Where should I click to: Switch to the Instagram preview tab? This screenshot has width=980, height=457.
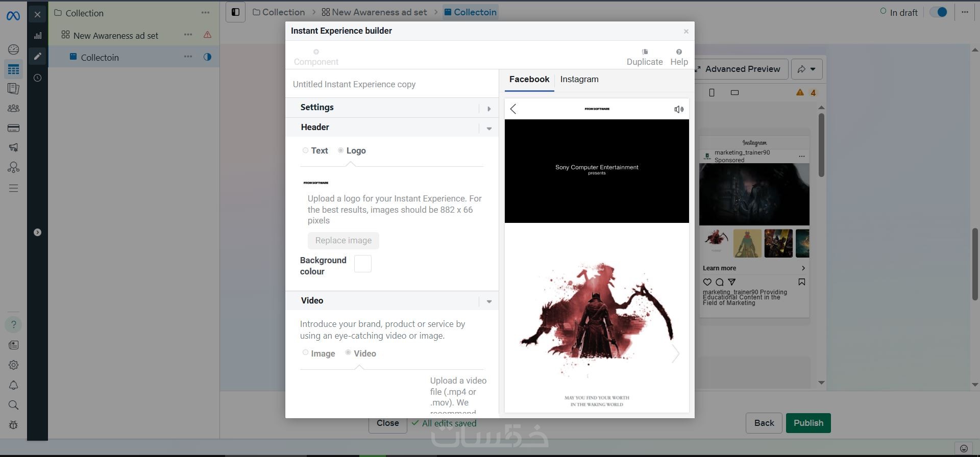579,80
